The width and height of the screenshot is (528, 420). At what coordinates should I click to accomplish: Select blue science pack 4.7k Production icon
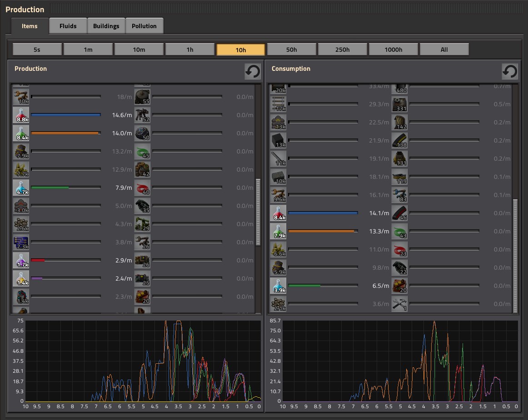[21, 188]
